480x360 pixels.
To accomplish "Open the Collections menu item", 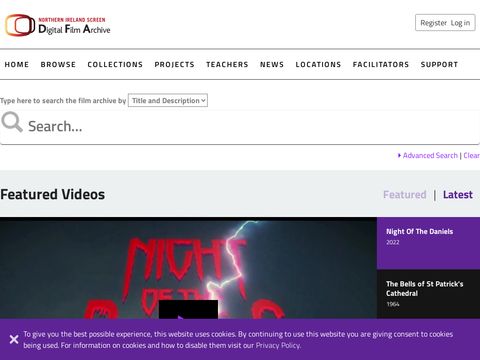I will point(115,64).
